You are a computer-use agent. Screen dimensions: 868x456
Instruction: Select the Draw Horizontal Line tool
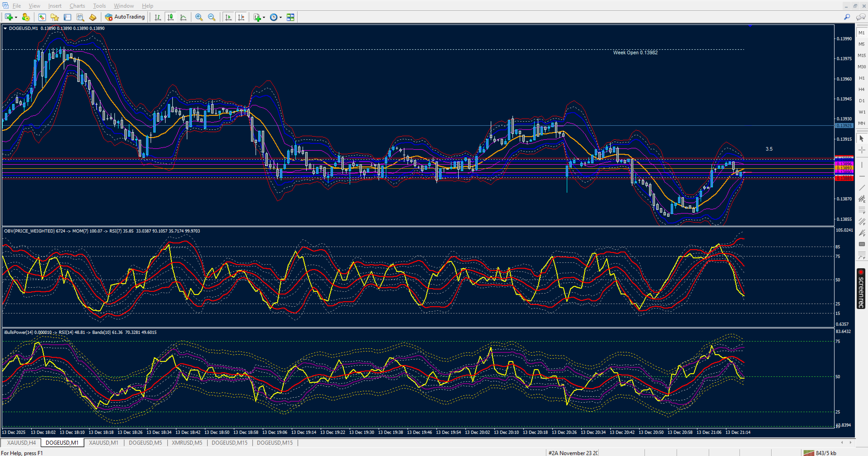[862, 176]
